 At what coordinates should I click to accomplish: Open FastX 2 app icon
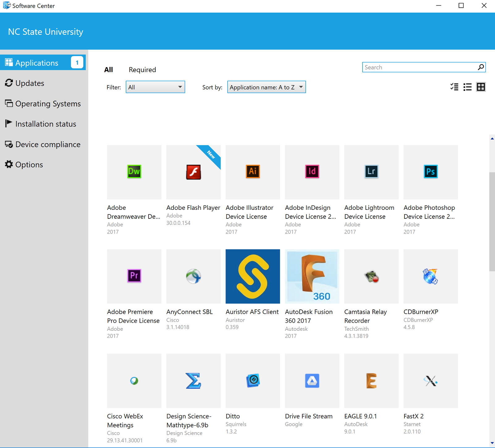pos(430,380)
